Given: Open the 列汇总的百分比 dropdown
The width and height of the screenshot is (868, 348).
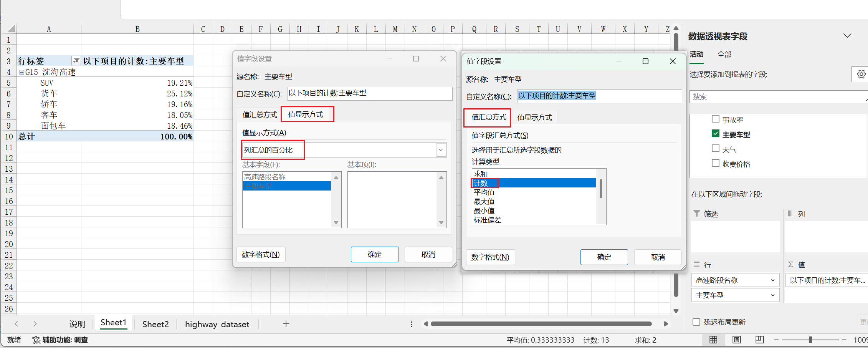Looking at the screenshot, I should coord(441,150).
